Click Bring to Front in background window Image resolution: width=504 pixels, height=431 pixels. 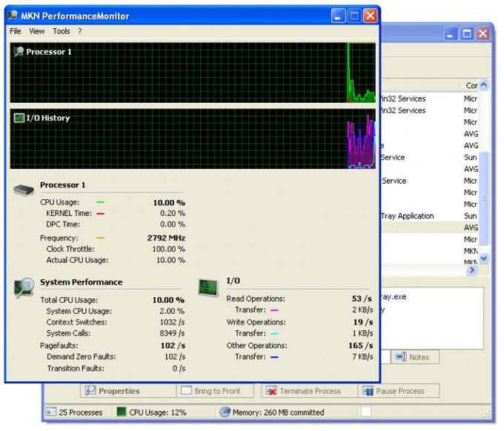(x=216, y=391)
